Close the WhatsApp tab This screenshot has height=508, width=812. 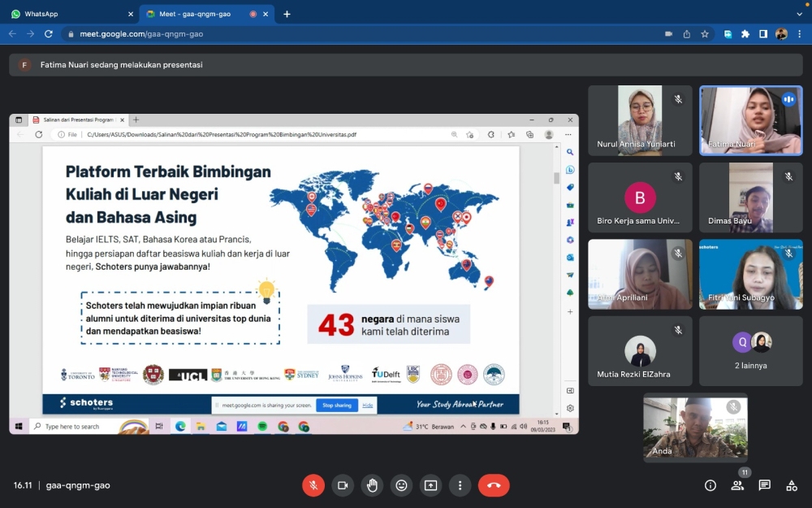[131, 14]
